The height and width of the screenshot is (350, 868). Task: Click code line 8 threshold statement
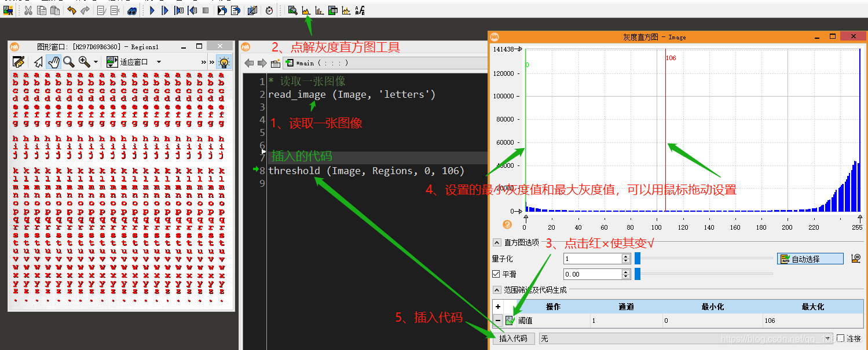366,171
